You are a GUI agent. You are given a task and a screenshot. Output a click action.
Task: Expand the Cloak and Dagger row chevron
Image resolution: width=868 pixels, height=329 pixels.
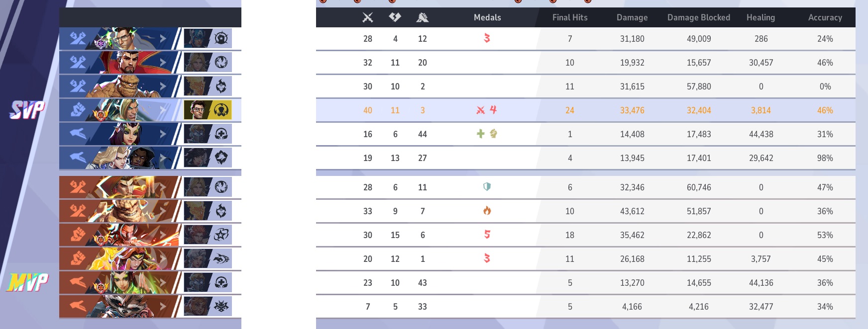(163, 158)
